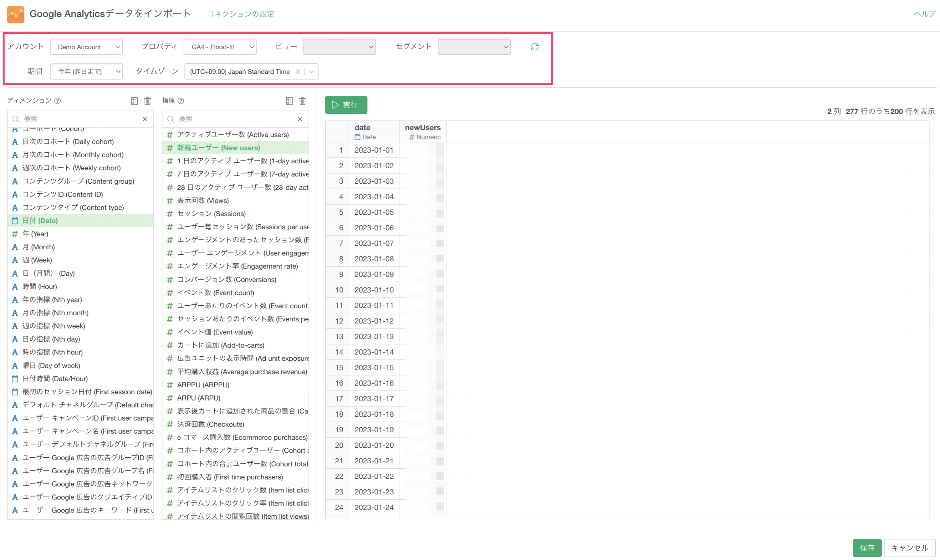
Task: Select 初回購入者 (First time purchasers) metric
Action: click(236, 477)
